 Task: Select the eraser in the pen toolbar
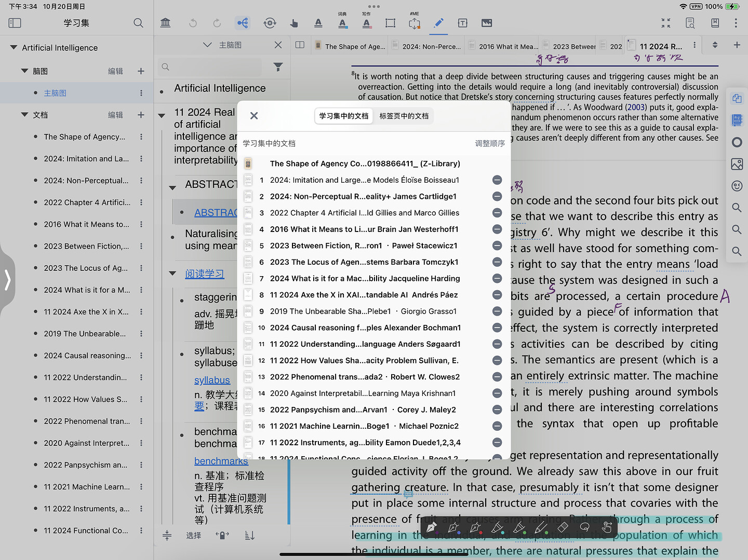(563, 527)
